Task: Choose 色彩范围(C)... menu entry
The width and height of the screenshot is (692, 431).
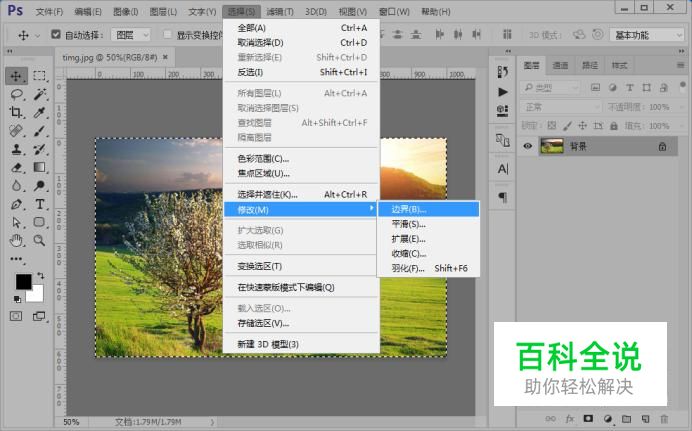Action: click(x=301, y=158)
